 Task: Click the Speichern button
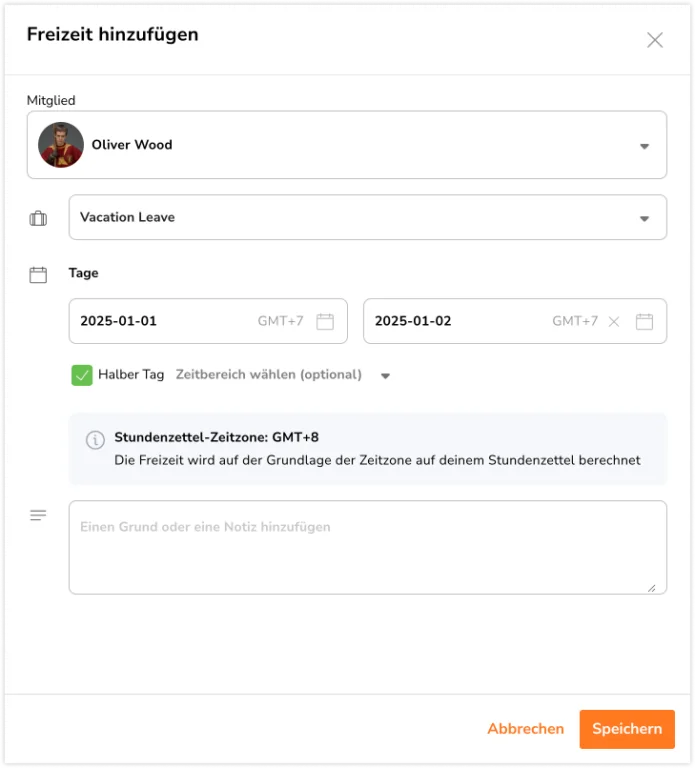click(627, 729)
